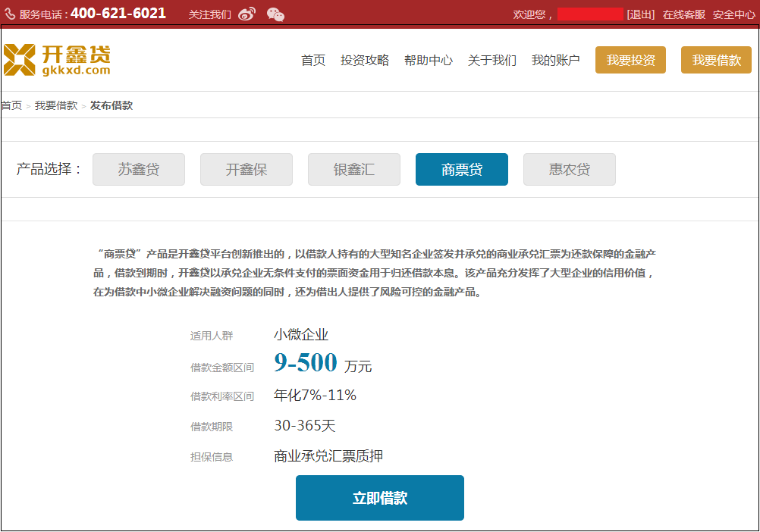Click the 退出 logout link

[641, 14]
